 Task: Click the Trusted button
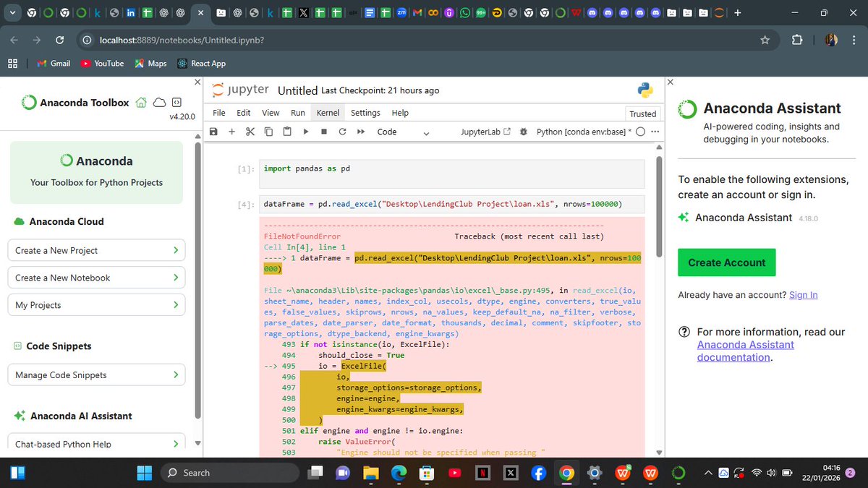click(x=642, y=114)
